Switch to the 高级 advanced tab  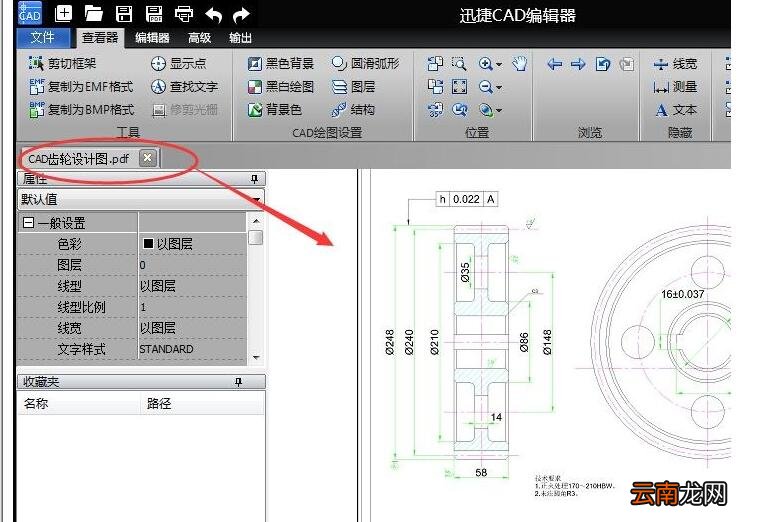pyautogui.click(x=200, y=38)
